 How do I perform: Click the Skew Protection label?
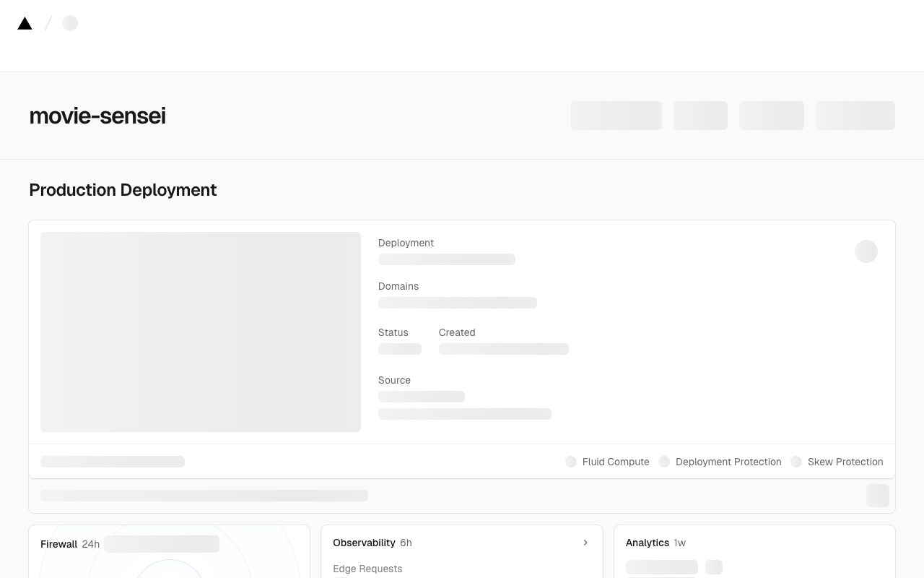(845, 462)
